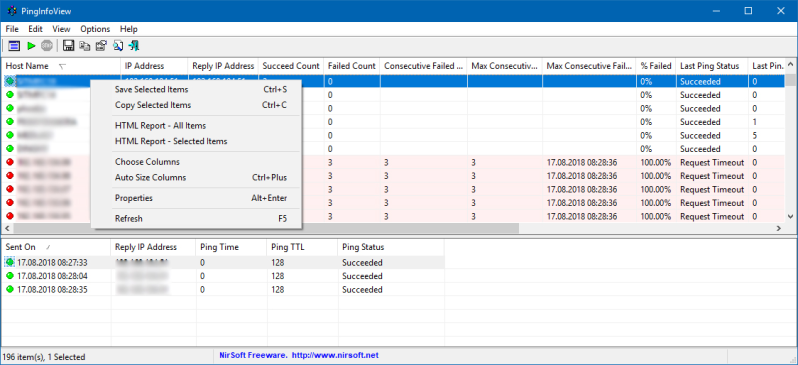Viewport: 798px width, 365px height.
Task: Click the Ping Options toolbar icon
Action: 14,46
